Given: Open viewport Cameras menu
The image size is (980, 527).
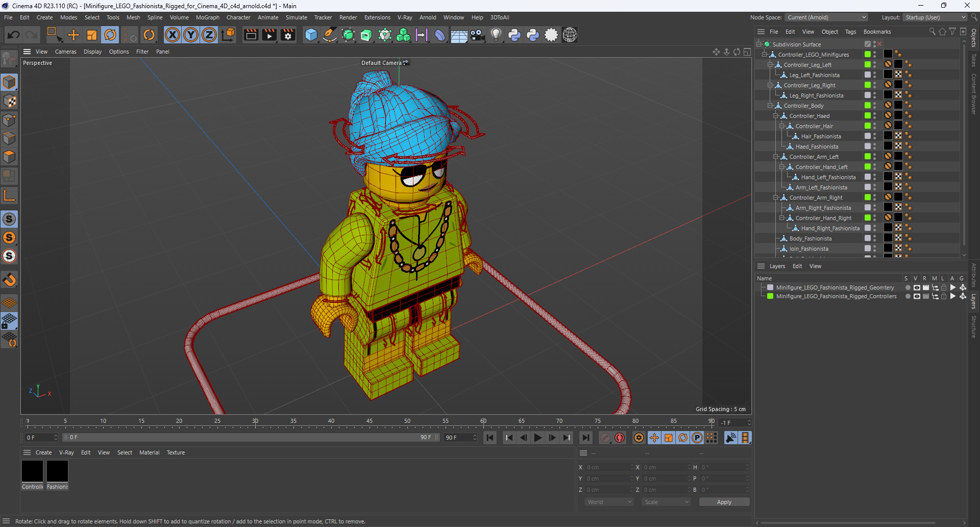Looking at the screenshot, I should 65,52.
